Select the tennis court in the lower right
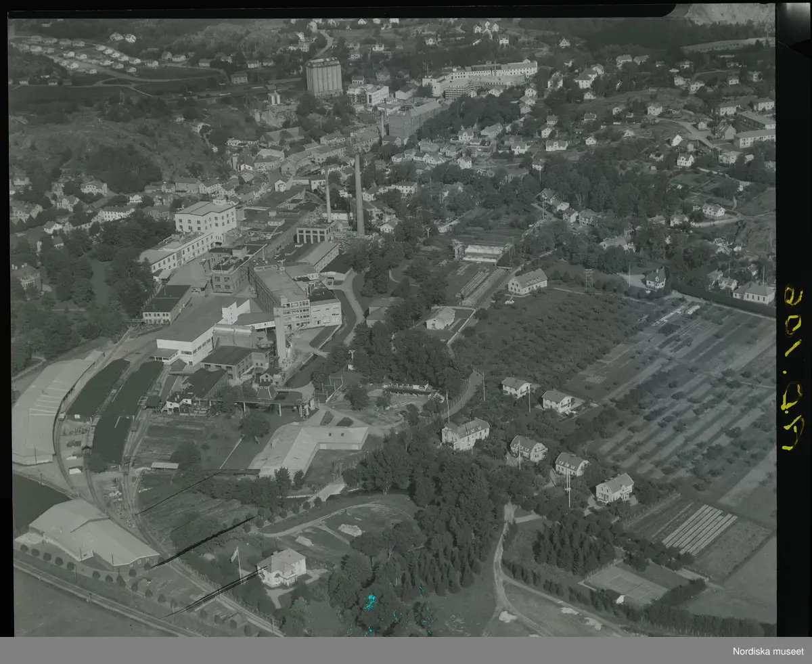812x664 pixels. point(626,584)
